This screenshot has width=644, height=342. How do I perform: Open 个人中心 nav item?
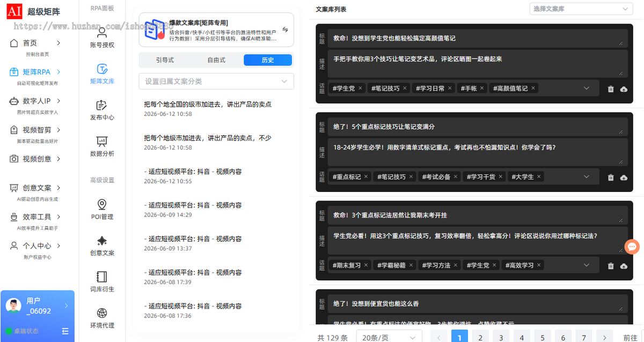click(35, 246)
